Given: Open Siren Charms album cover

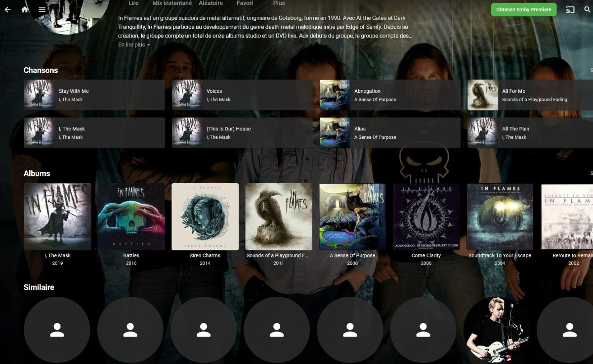Looking at the screenshot, I should click(205, 217).
